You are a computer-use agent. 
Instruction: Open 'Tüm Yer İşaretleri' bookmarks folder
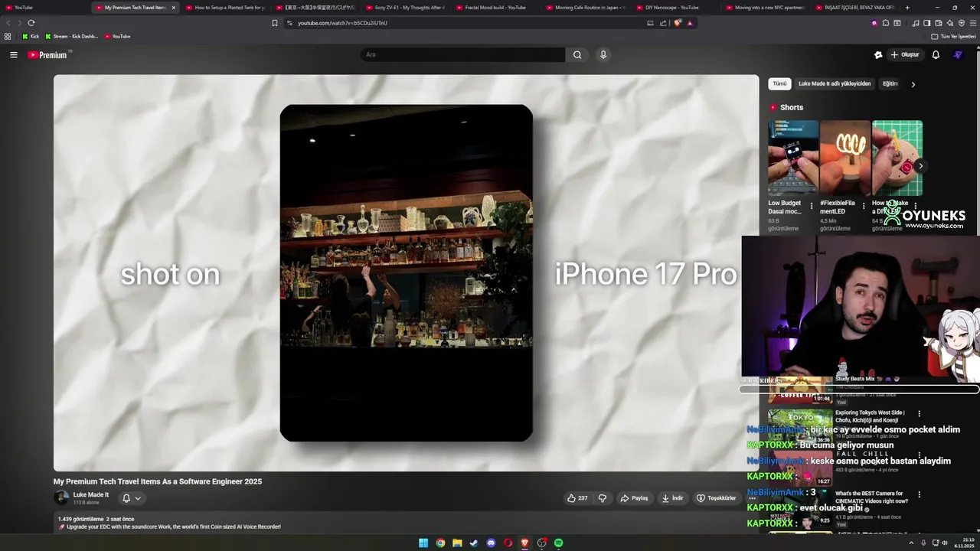pyautogui.click(x=954, y=37)
